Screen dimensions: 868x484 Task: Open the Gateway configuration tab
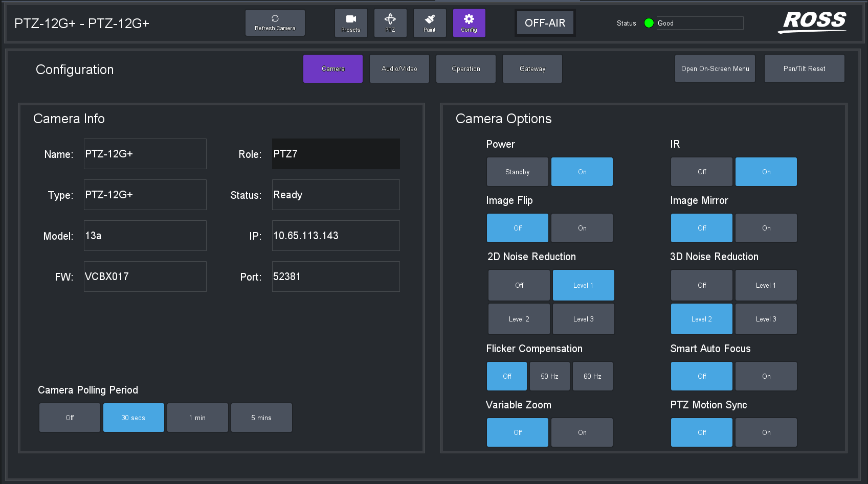(532, 68)
